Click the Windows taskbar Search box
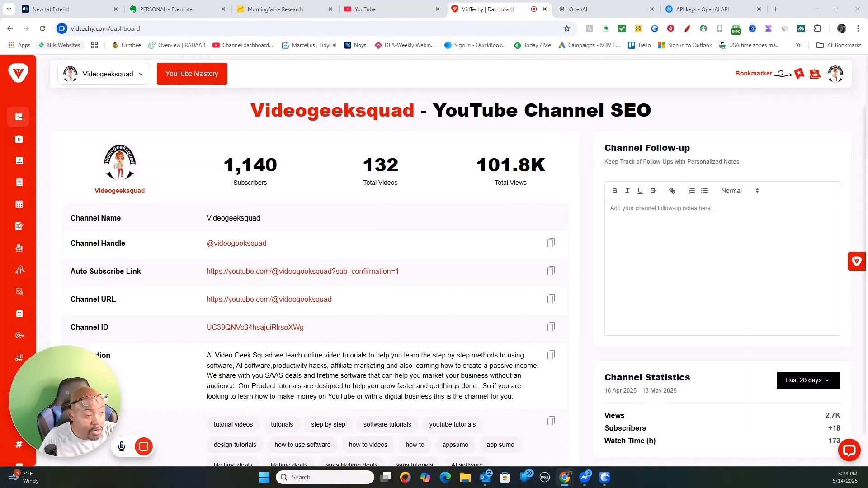This screenshot has height=488, width=868. click(325, 477)
